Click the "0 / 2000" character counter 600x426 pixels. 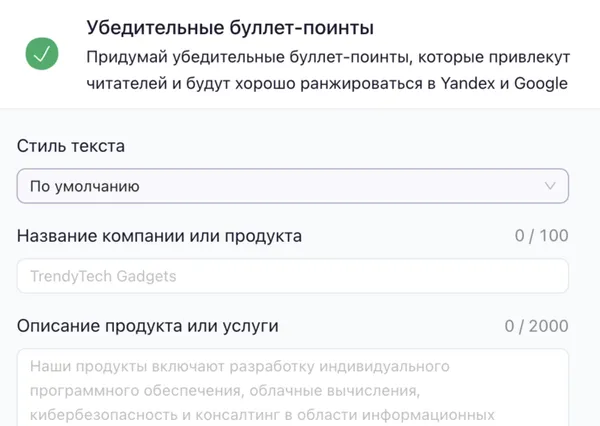coord(536,326)
